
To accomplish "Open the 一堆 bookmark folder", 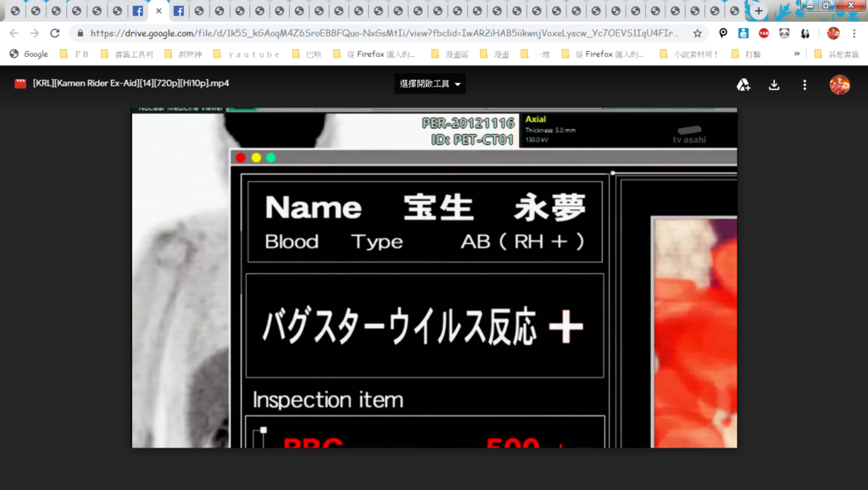I will click(536, 53).
